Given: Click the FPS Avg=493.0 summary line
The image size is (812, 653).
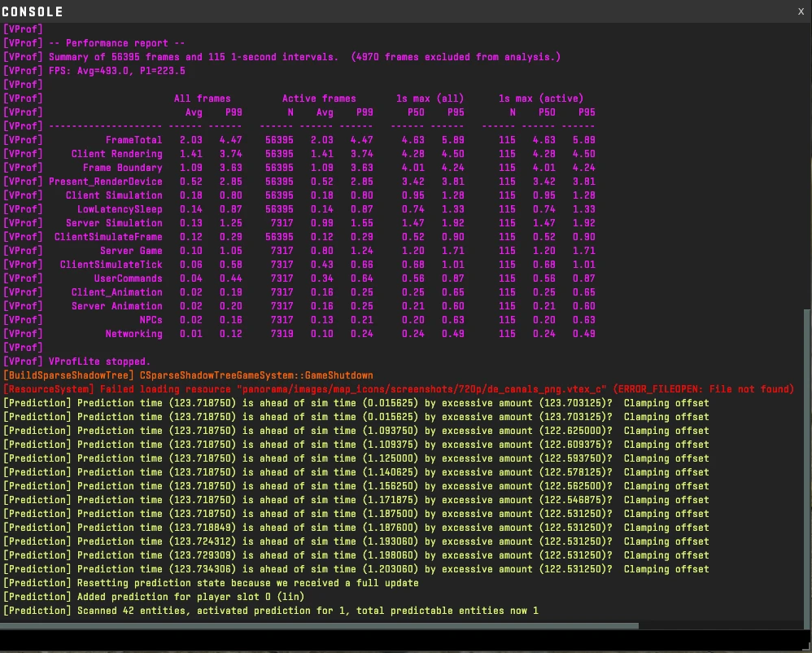Looking at the screenshot, I should 94,71.
